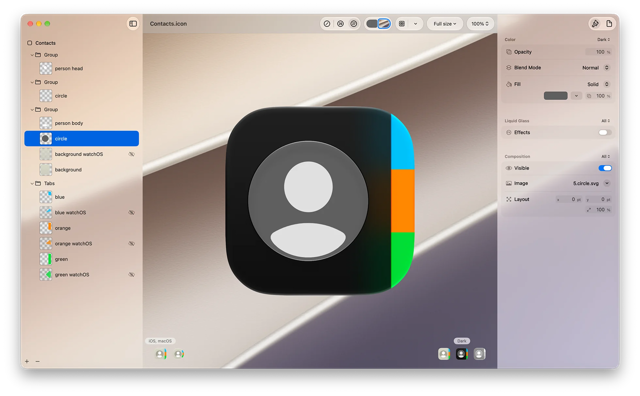Open the appearance brush inspector tab
The image size is (640, 396).
[595, 24]
